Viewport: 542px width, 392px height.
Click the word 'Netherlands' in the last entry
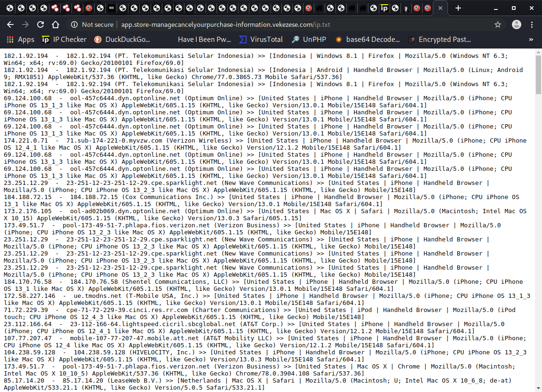click(x=201, y=381)
